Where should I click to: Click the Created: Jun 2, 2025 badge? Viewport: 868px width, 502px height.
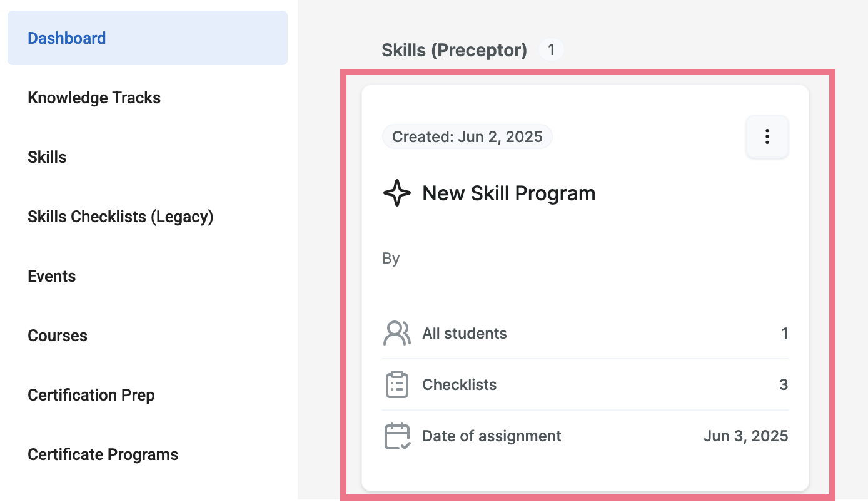click(x=467, y=136)
